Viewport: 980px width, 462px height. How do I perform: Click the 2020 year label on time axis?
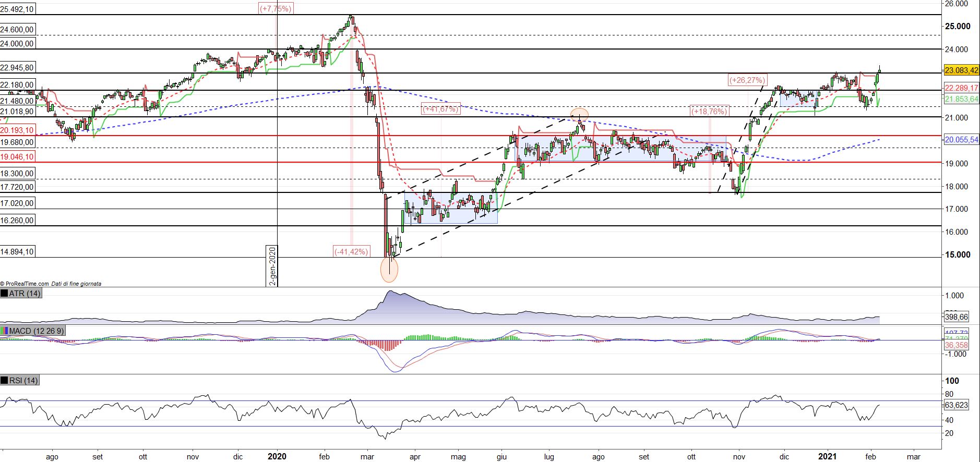(277, 457)
